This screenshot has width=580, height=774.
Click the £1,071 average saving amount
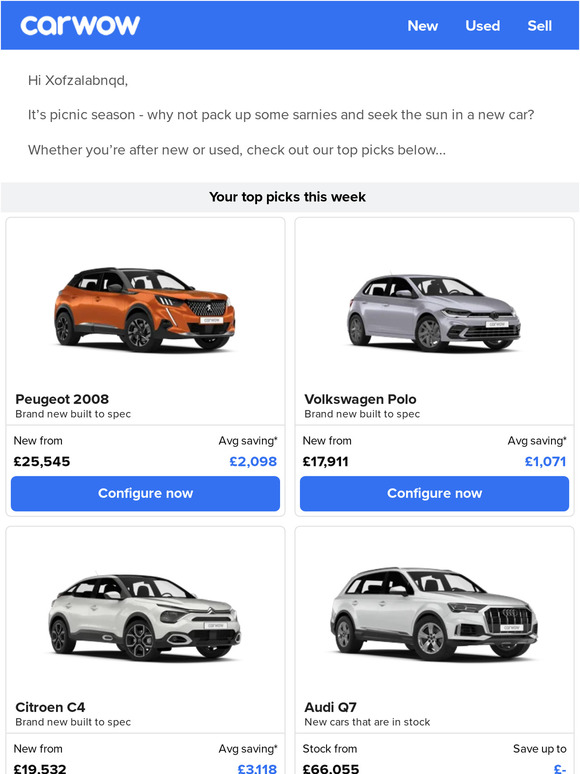tap(545, 462)
